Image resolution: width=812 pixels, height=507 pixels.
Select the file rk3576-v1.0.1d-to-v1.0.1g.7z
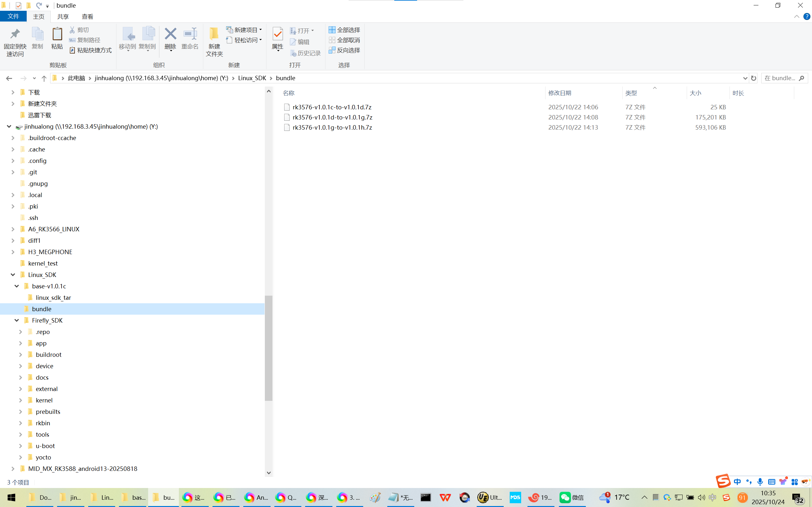click(332, 117)
